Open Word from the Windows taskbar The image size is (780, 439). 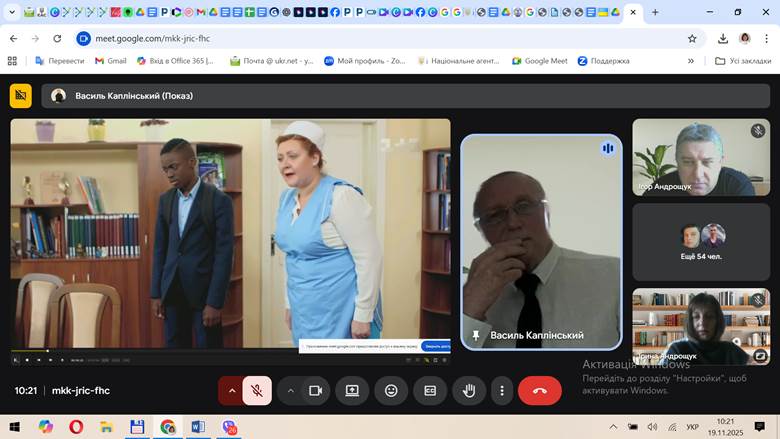click(x=198, y=427)
